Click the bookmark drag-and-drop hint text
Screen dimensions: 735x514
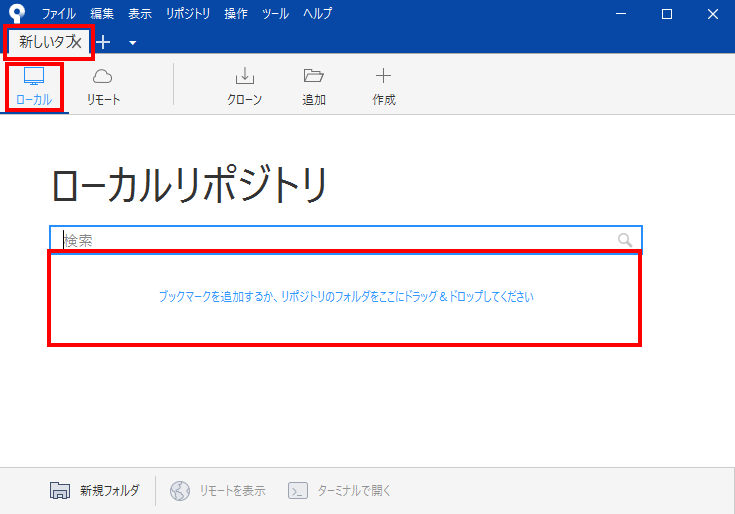346,297
